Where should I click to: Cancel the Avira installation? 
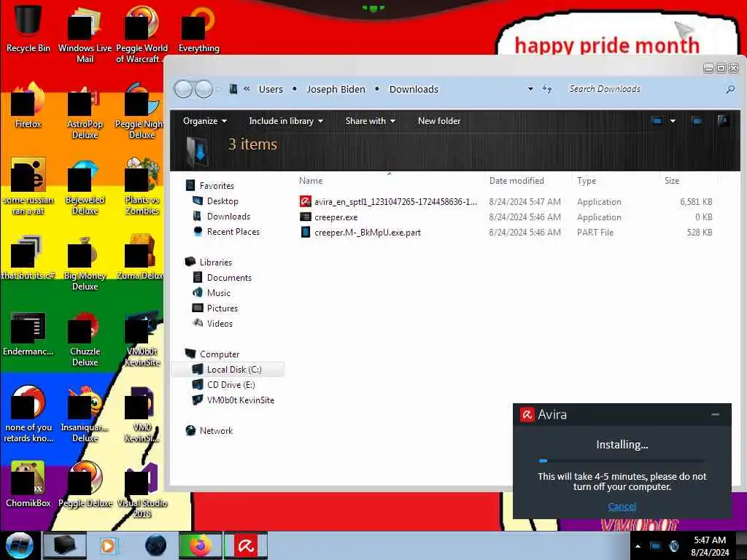(x=622, y=506)
